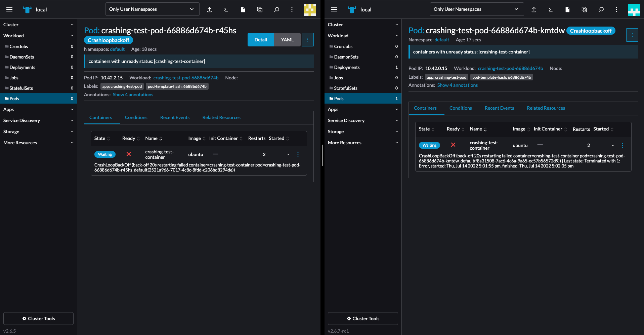Open the Recent Events tab

pyautogui.click(x=175, y=117)
